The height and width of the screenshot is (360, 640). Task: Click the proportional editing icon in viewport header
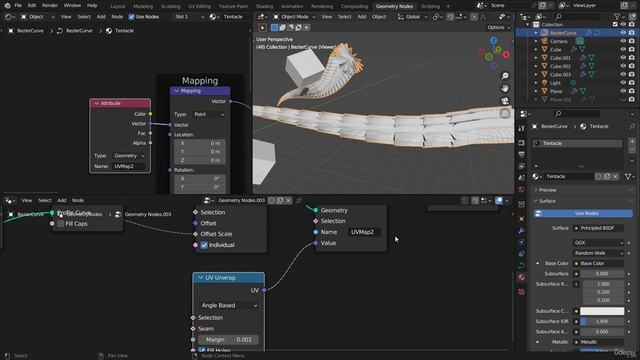point(474,17)
